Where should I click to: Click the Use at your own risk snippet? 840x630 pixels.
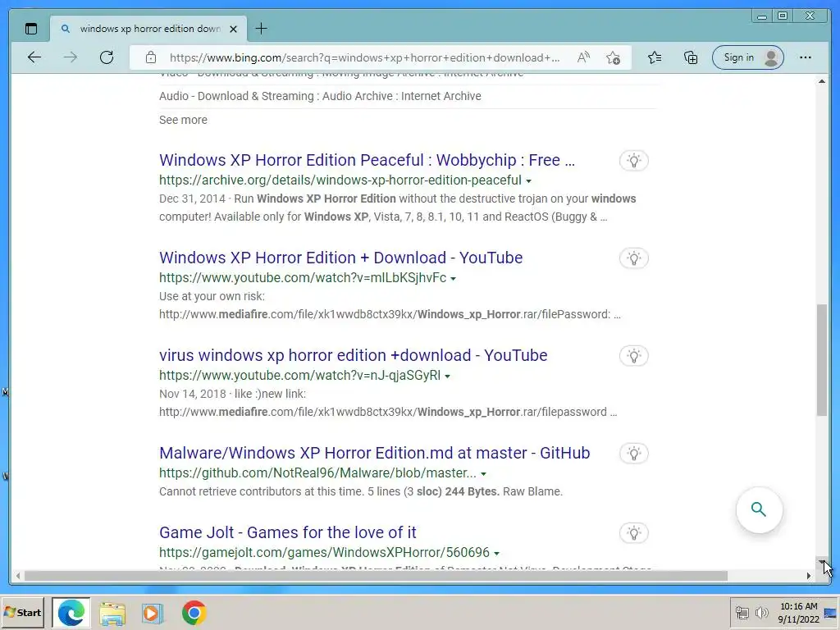[212, 296]
